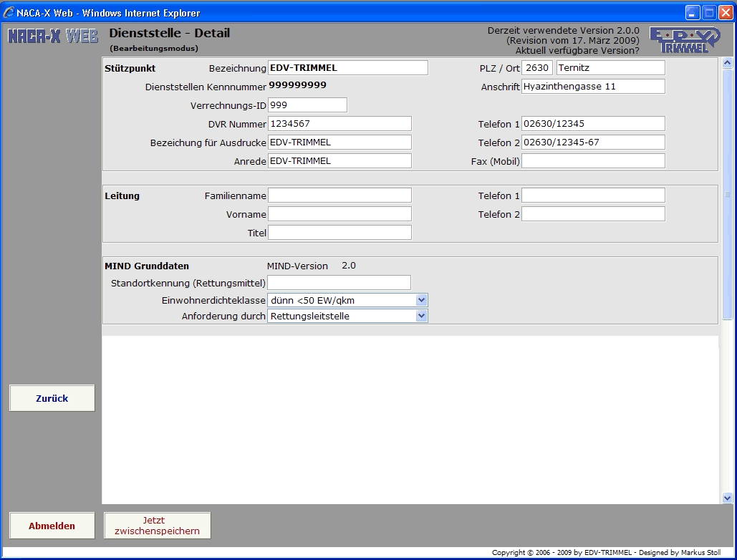Click 'Aktuell verfügbare Version?' link
The height and width of the screenshot is (560, 737).
click(x=577, y=50)
